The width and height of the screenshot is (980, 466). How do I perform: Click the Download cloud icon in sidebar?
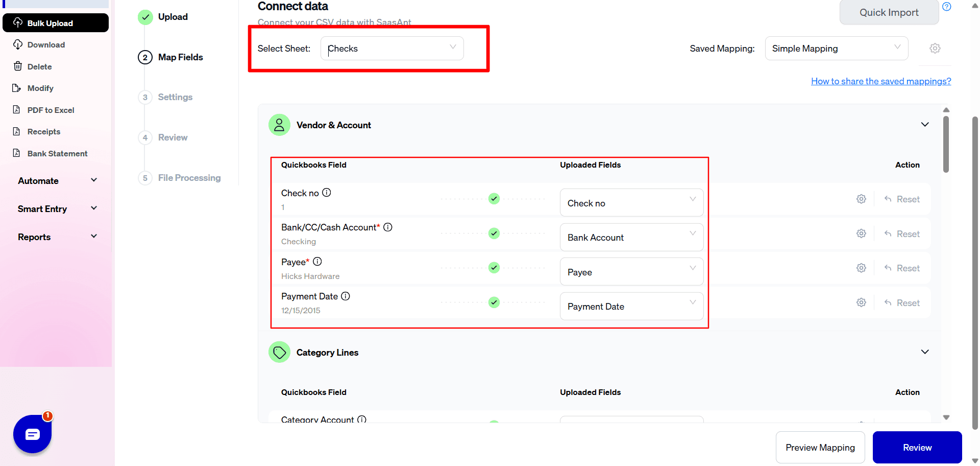tap(18, 44)
